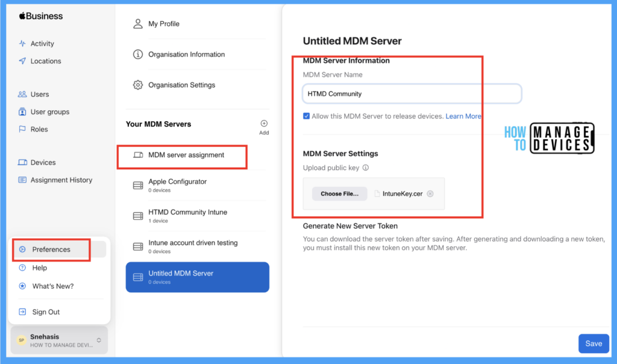Click the Organisation Information info icon
Viewport: 617px width, 364px height.
(x=138, y=54)
